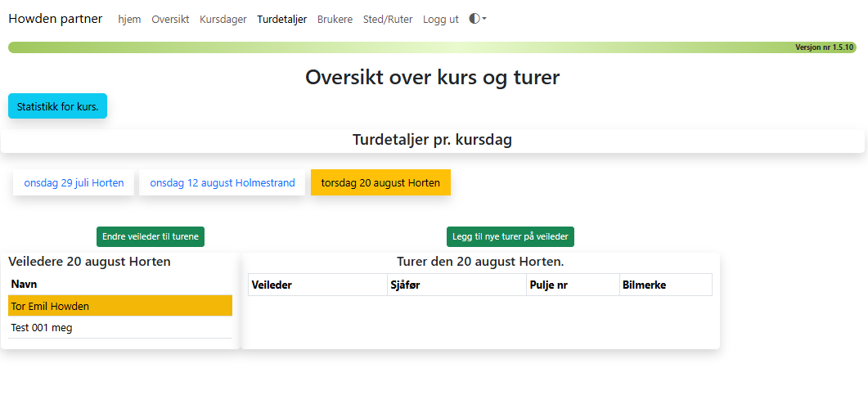Click Legg til nye turer på veileder
Screen dimensions: 868x404
[510, 236]
